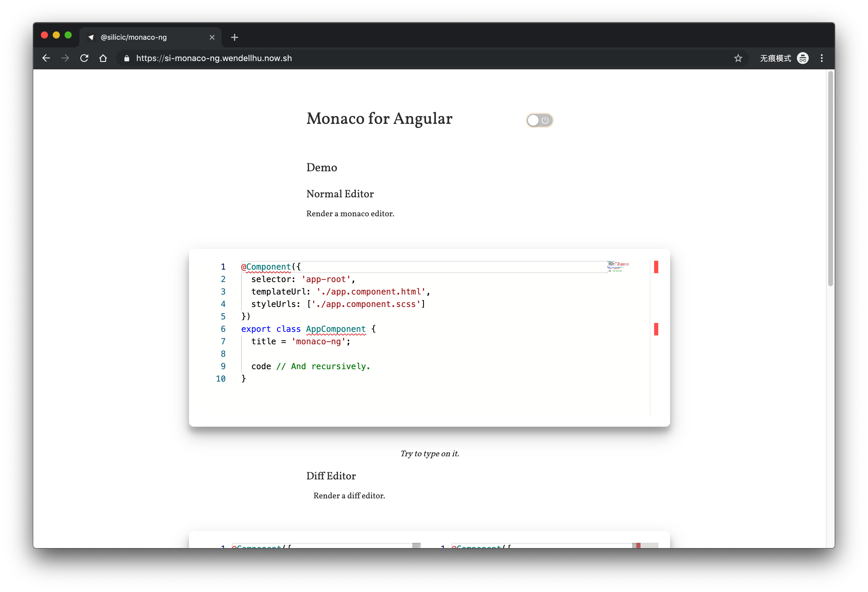Toggle the power theme switch
Viewport: 868px width, 592px height.
pos(539,120)
